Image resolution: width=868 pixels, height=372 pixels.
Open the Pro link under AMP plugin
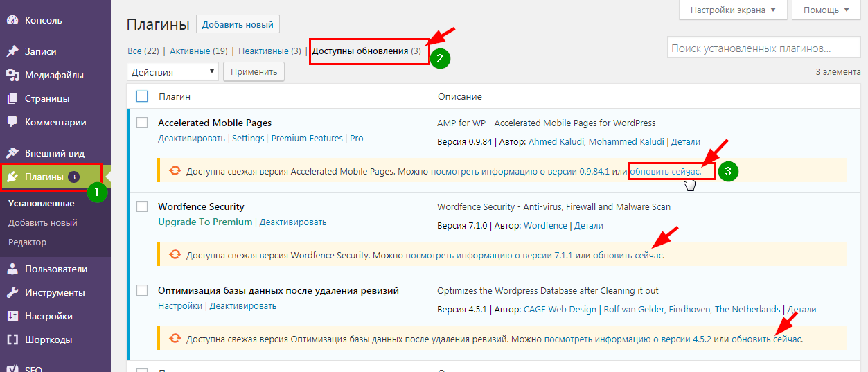(x=357, y=139)
